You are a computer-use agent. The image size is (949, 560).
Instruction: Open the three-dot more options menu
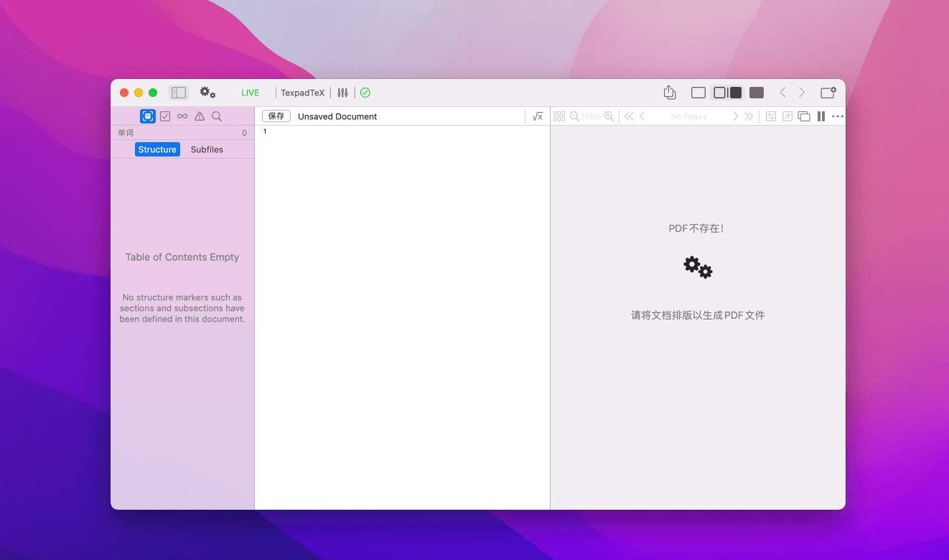837,116
